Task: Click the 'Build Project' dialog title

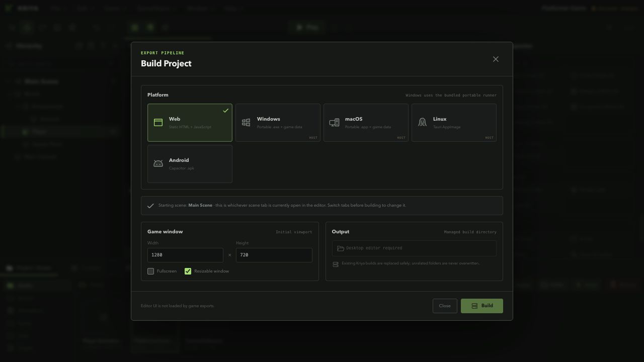Action: pos(166,63)
